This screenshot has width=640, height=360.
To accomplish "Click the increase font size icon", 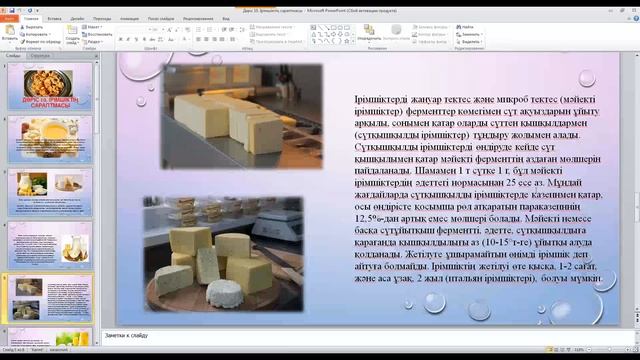I will [169, 29].
